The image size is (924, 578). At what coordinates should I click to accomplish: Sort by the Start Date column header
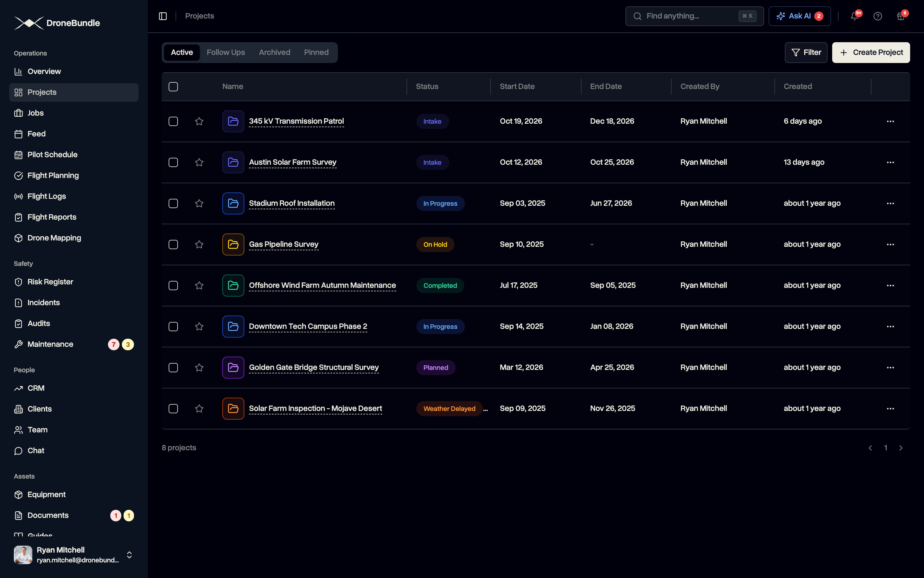517,87
